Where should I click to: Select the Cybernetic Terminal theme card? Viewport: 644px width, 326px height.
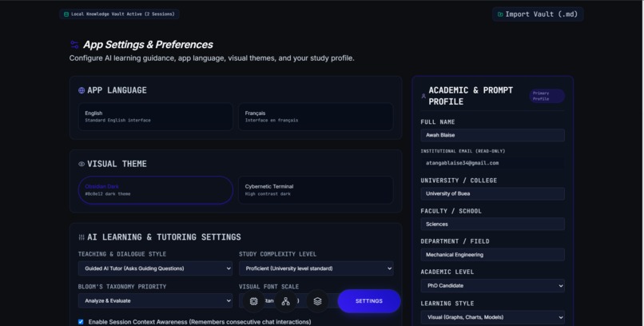(316, 190)
